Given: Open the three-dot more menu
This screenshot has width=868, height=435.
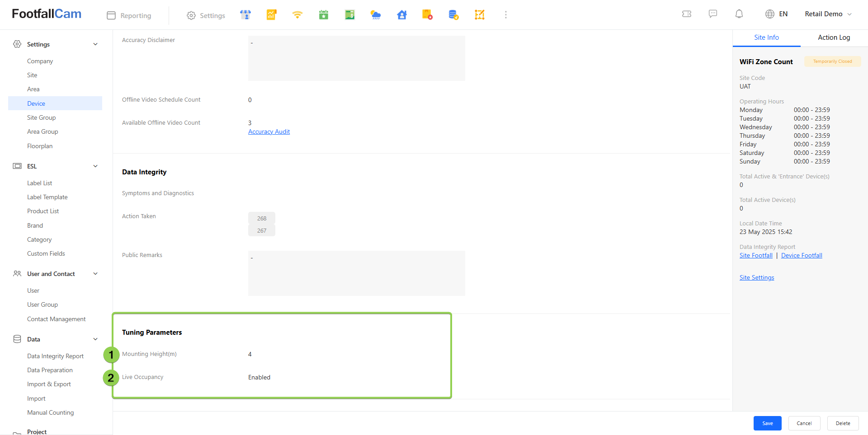Looking at the screenshot, I should click(506, 15).
